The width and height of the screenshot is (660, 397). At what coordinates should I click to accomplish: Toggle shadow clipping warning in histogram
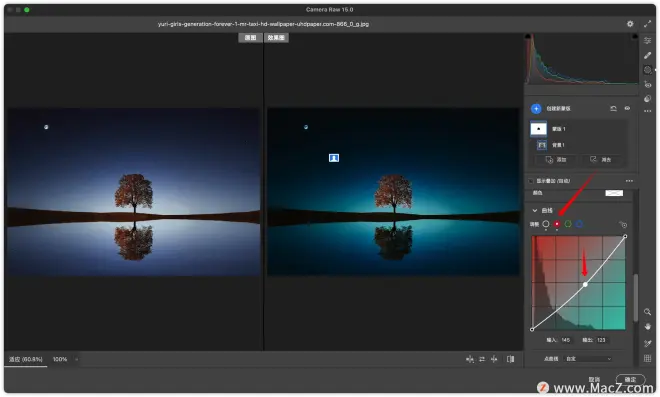528,37
